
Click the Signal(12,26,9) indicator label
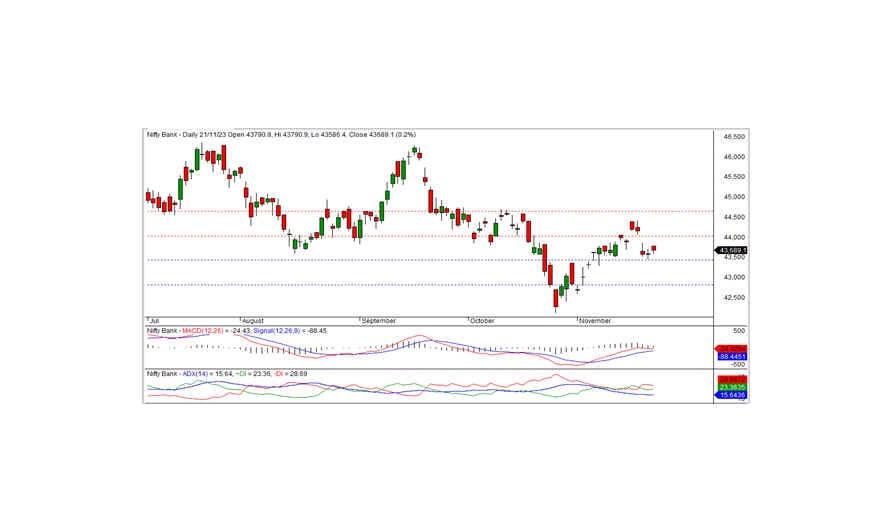click(x=277, y=331)
